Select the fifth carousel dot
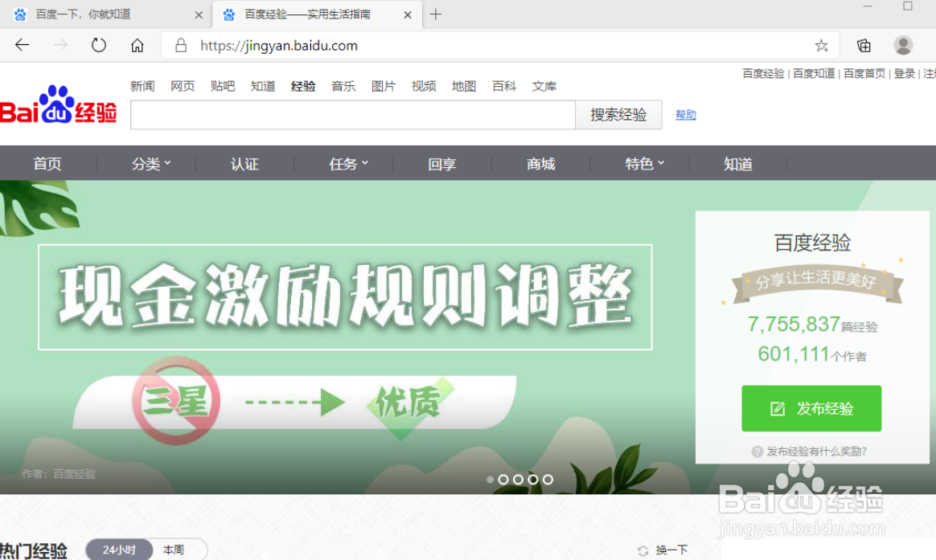 coord(548,480)
